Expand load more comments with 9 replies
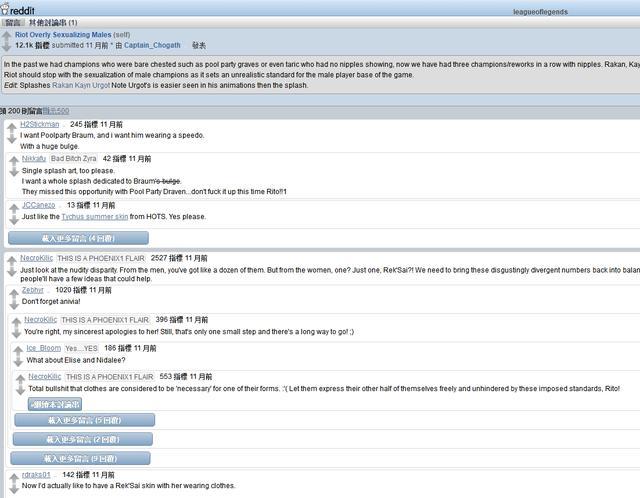 click(80, 458)
